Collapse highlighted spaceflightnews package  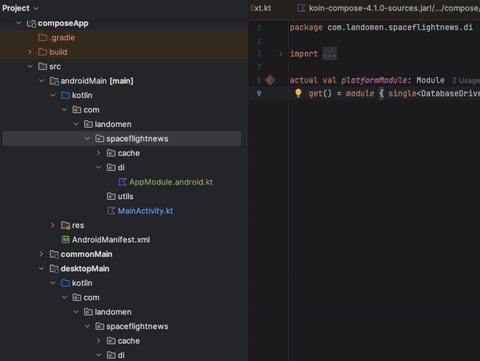[x=87, y=138]
